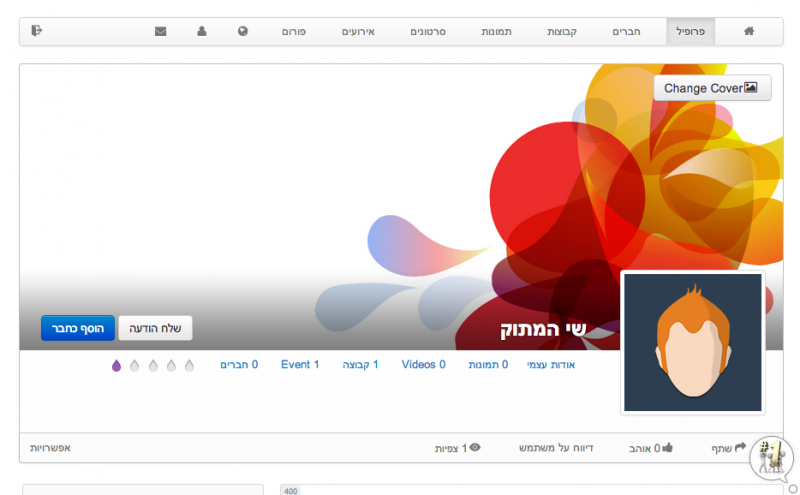Open the תמונות menu item
The image size is (800, 495).
coord(496,32)
